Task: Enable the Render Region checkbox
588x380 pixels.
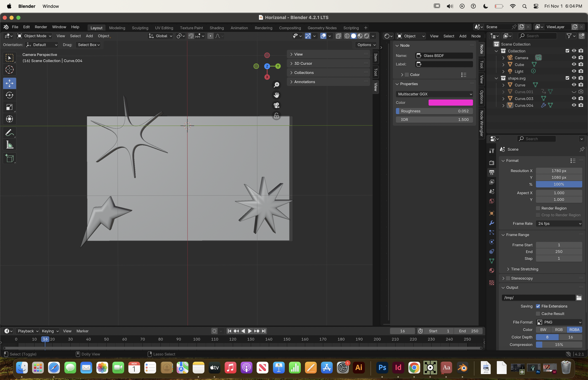Action: (538, 208)
